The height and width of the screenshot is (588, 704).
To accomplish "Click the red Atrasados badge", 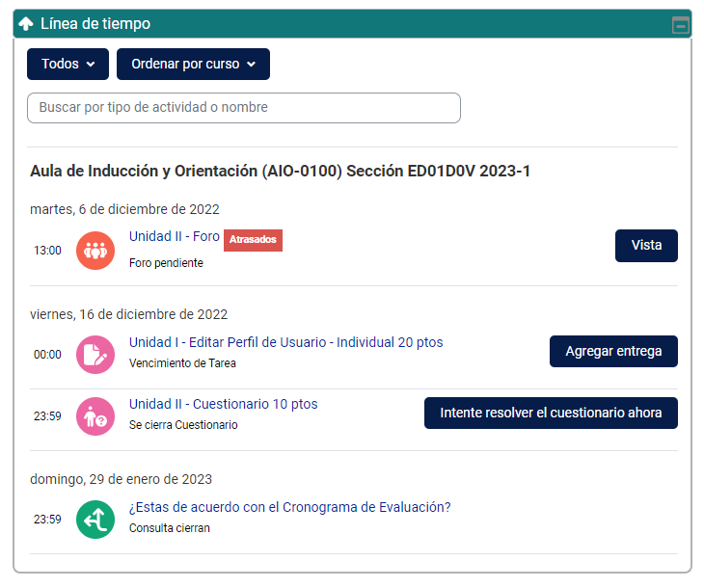I will point(253,240).
